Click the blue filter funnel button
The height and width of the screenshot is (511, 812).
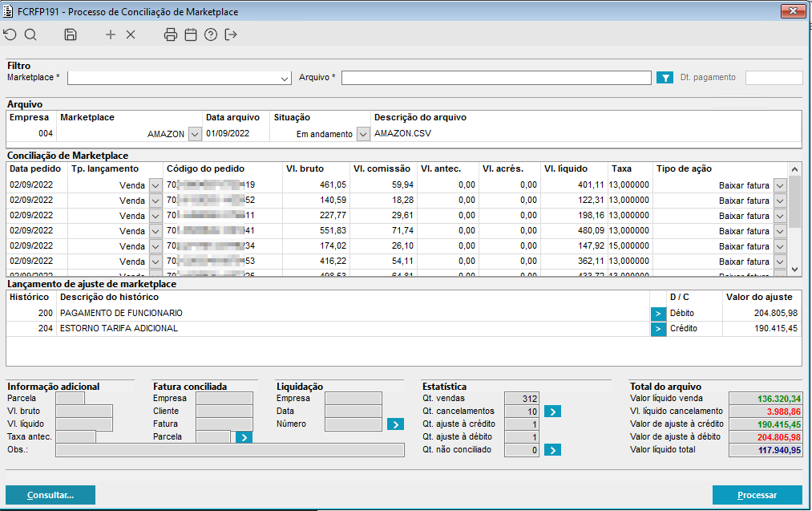(x=665, y=78)
